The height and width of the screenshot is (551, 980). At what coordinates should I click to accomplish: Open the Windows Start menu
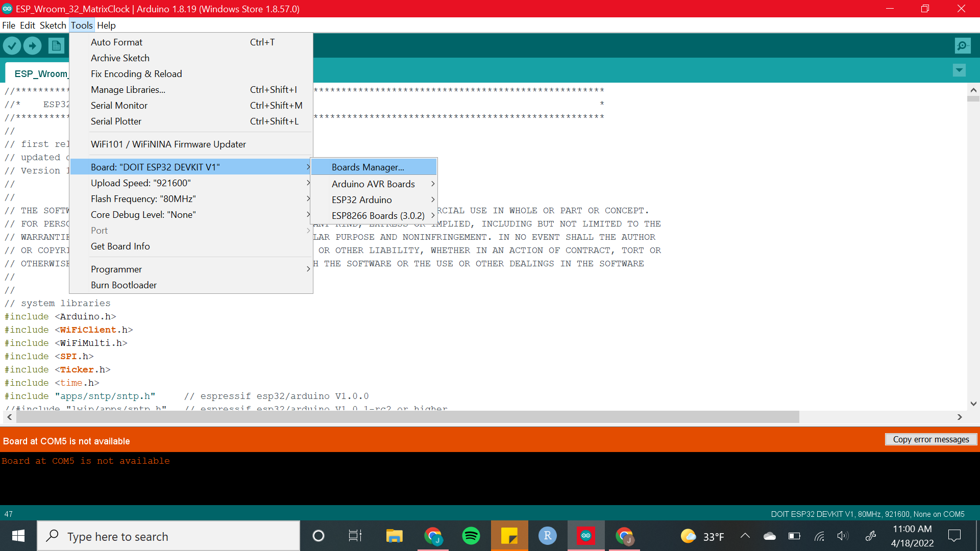18,536
